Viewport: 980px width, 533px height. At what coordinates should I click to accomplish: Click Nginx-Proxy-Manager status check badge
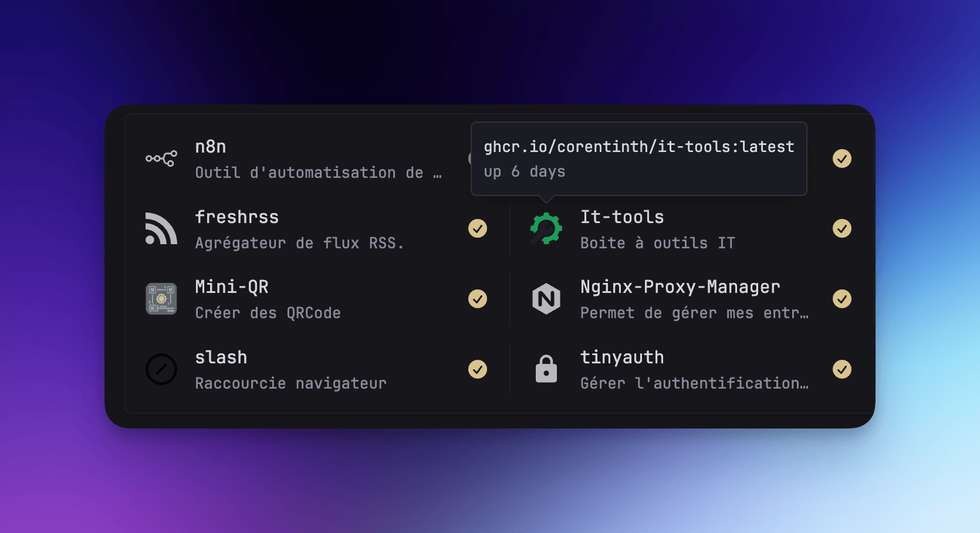[842, 299]
